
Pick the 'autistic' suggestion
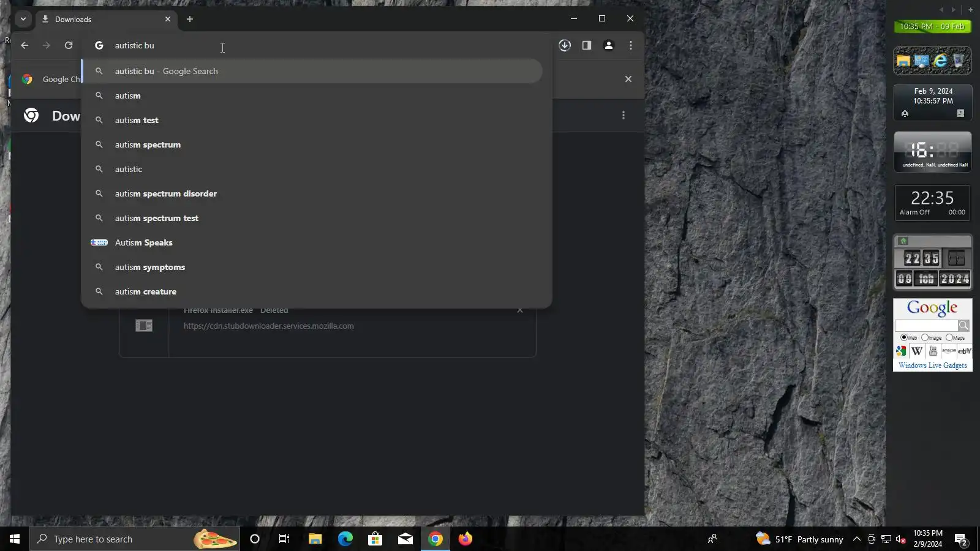pyautogui.click(x=312, y=169)
